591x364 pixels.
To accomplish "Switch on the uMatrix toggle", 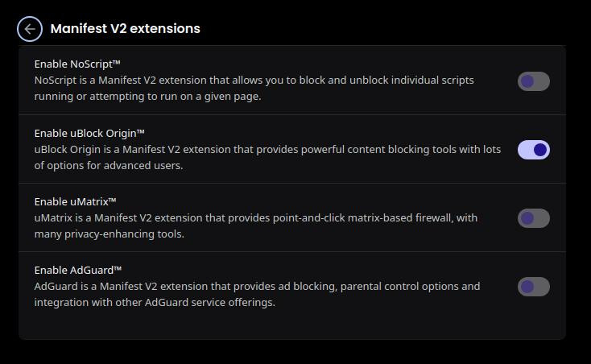I will pos(533,218).
